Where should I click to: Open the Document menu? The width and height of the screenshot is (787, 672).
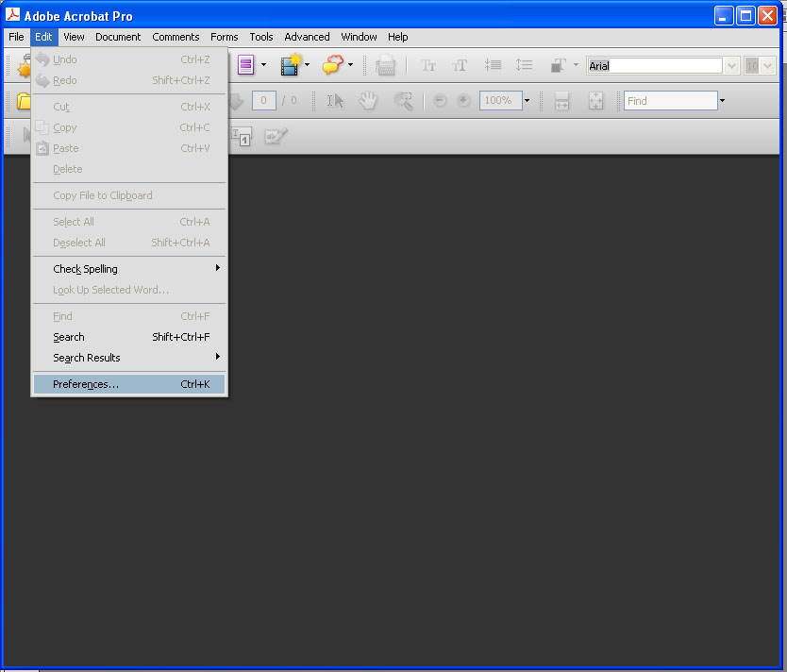118,37
